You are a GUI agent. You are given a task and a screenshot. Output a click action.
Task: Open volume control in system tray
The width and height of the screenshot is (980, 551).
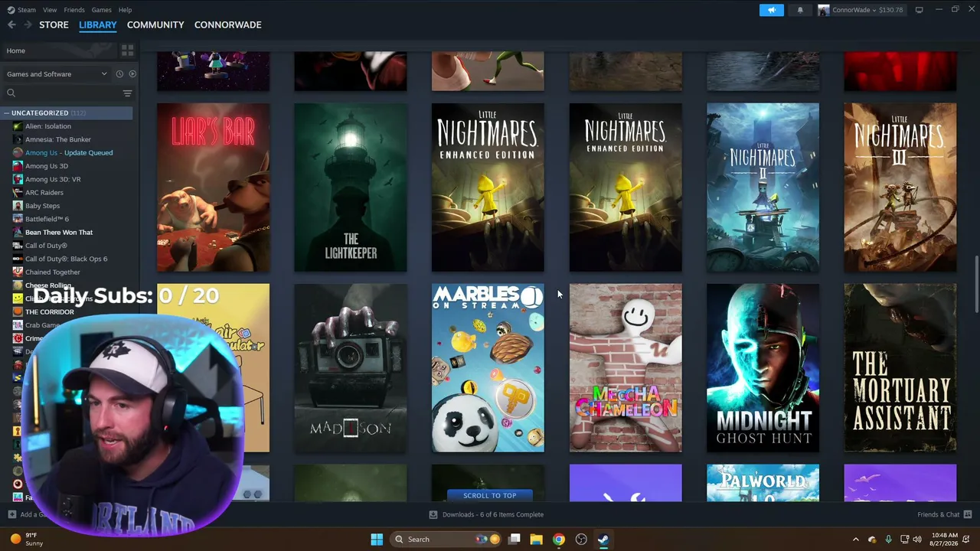[x=917, y=540]
